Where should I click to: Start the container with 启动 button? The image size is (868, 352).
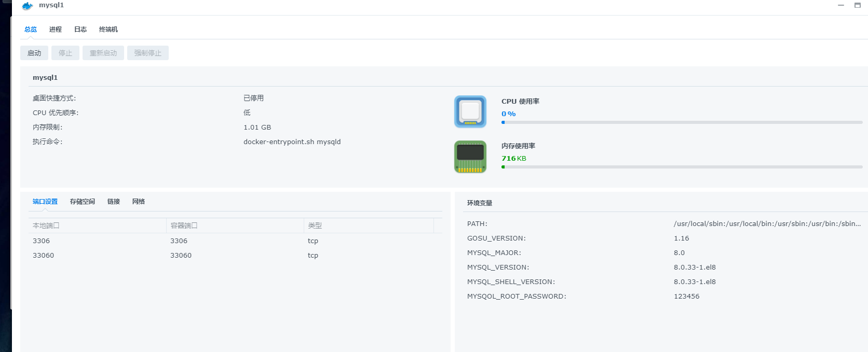click(34, 53)
